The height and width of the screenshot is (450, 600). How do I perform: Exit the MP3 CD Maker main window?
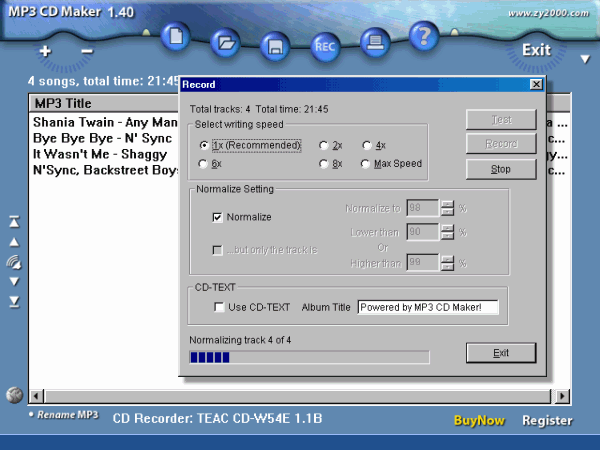(536, 50)
